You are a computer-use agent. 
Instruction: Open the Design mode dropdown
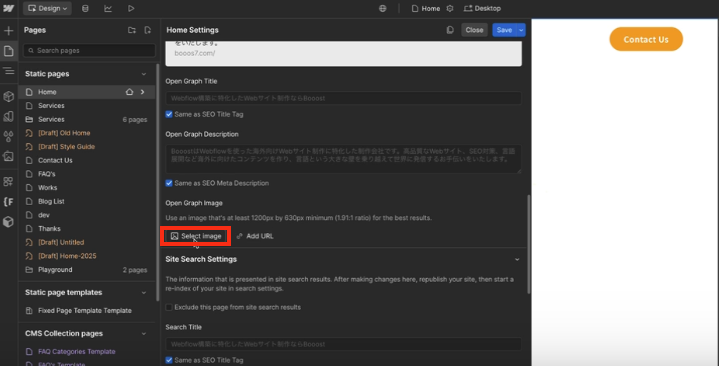coord(48,8)
